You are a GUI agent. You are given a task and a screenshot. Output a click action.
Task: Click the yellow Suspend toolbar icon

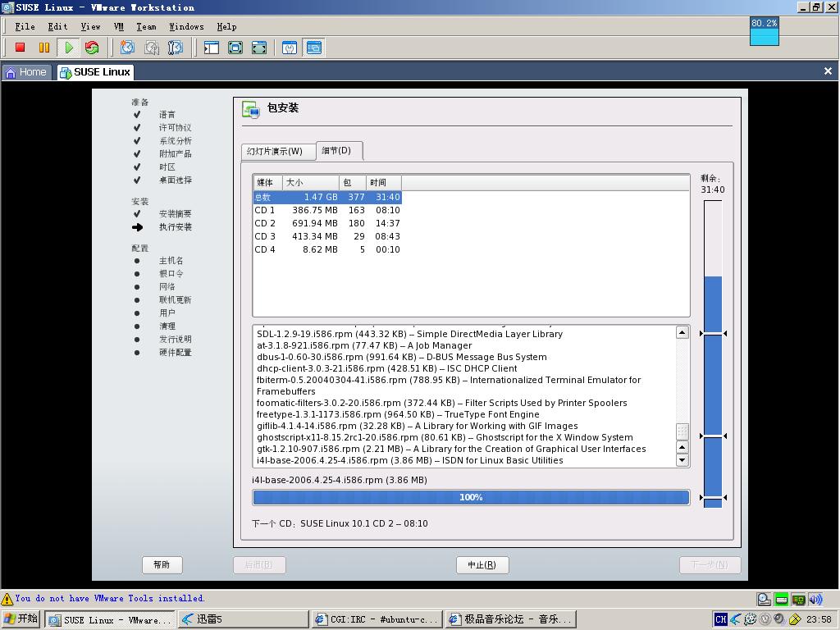click(44, 48)
